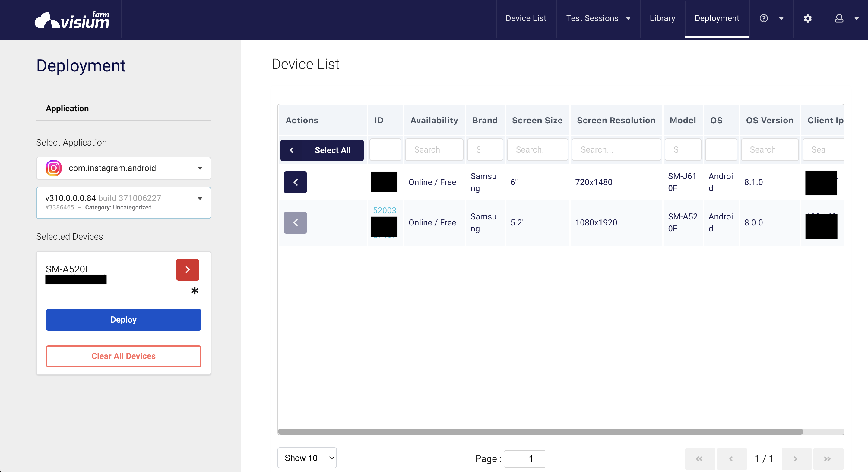The height and width of the screenshot is (472, 868).
Task: Go to last page button
Action: tap(828, 459)
